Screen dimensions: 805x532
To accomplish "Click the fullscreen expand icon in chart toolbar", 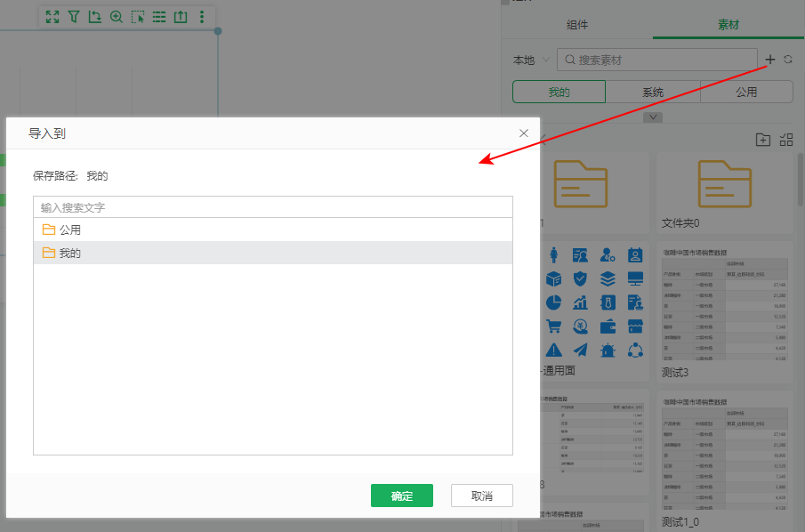I will (x=52, y=17).
